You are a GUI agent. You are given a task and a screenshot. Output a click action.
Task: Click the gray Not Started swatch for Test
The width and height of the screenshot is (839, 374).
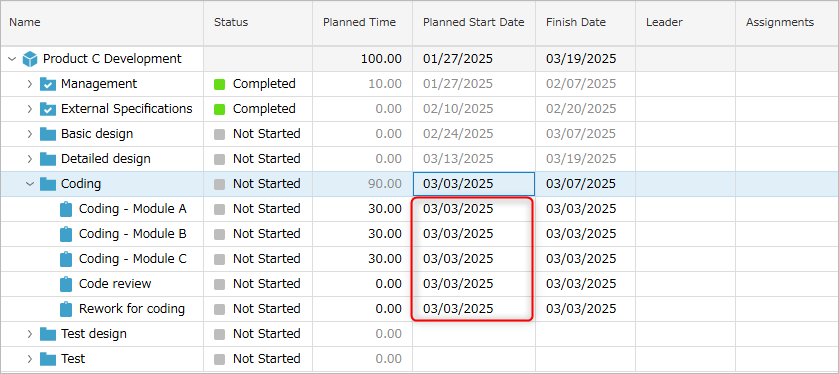point(219,359)
